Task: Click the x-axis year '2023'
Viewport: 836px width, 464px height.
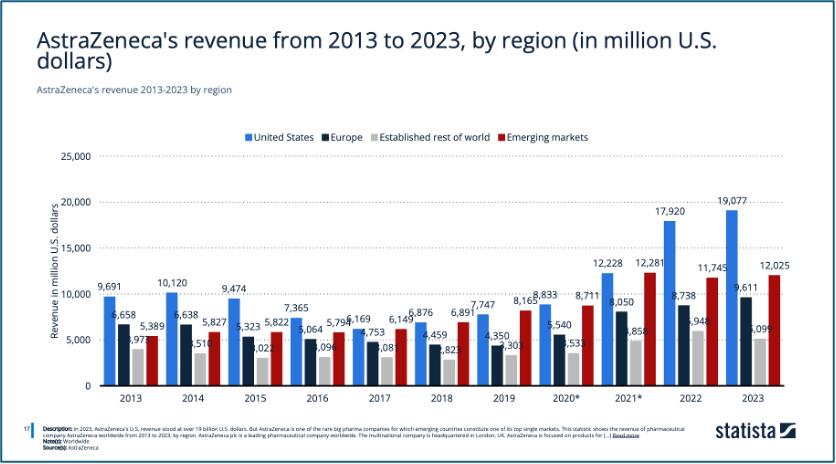Action: [753, 398]
